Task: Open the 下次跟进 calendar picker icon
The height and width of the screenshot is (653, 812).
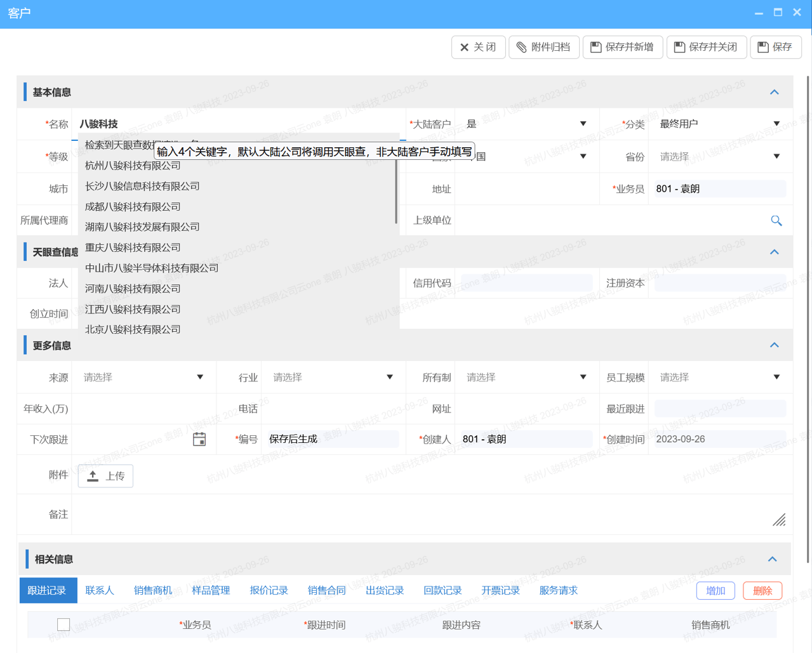Action: [x=199, y=439]
